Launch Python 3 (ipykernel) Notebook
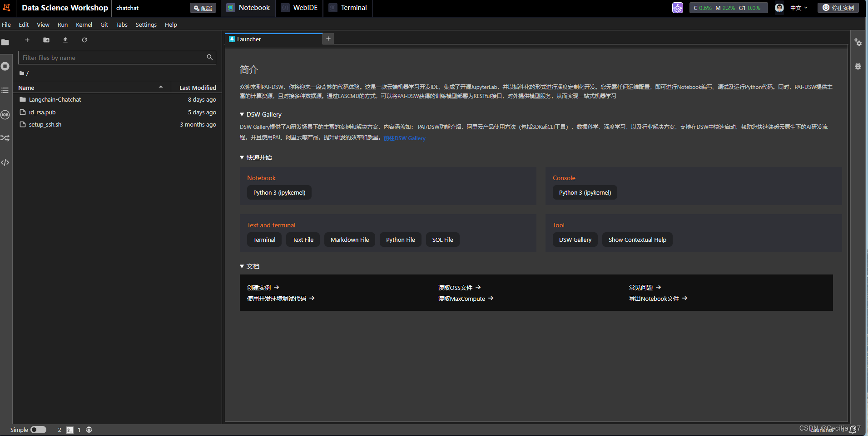Screen dimensions: 868x436 coord(279,192)
